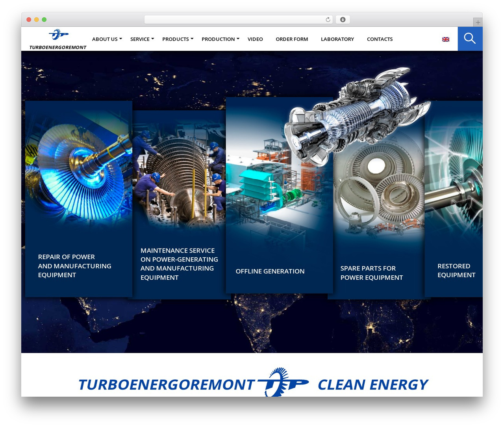Click the yellow minimize window button
The height and width of the screenshot is (427, 504).
[x=36, y=20]
